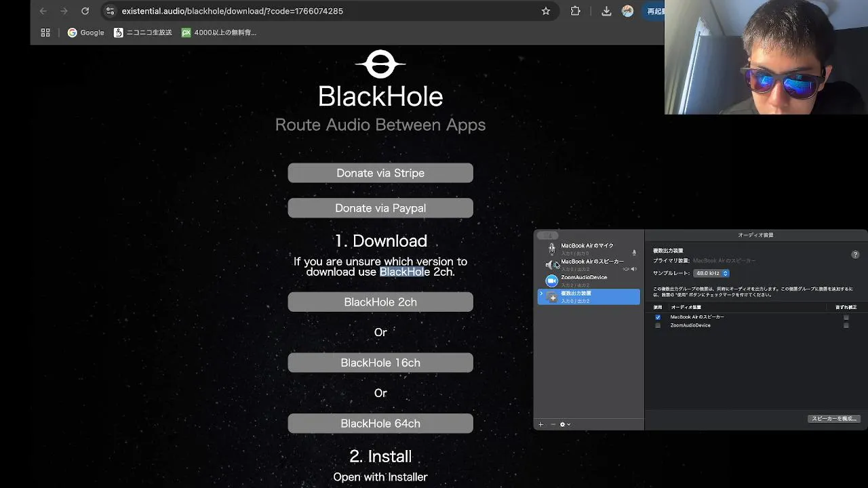Enable drift correction for ZoomAudioDevice
Viewport: 868px width, 488px height.
pos(846,325)
